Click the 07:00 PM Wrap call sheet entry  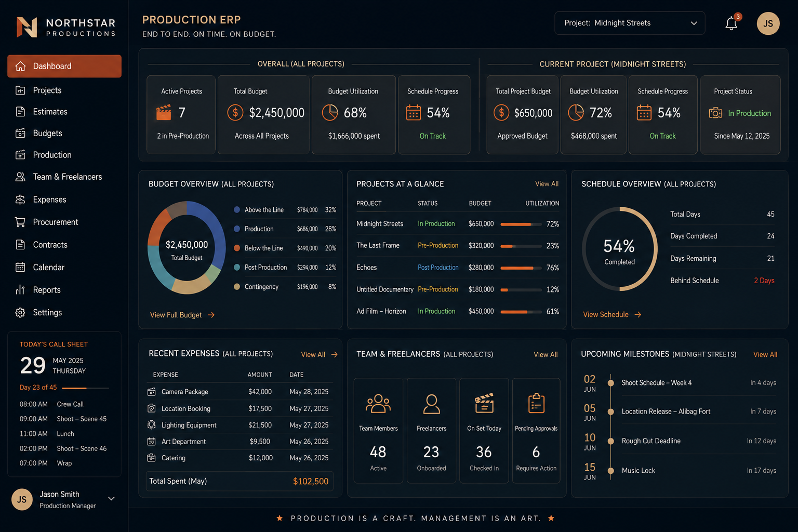pyautogui.click(x=46, y=463)
